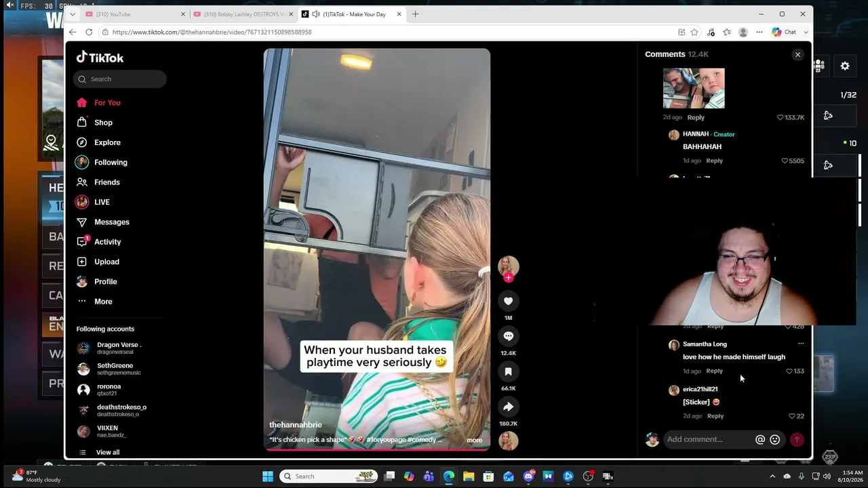The image size is (868, 488).
Task: Open browser media control icon
Action: point(711,32)
